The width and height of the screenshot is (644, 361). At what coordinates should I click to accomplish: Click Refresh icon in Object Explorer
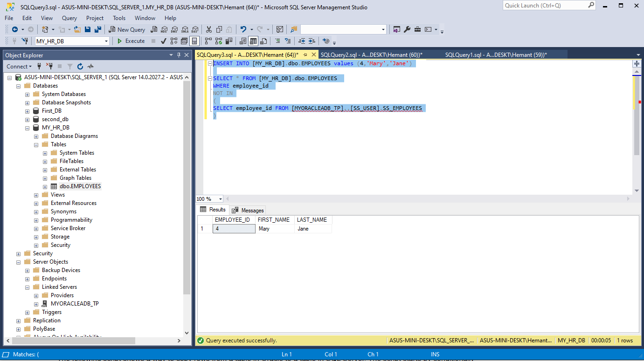pos(80,66)
